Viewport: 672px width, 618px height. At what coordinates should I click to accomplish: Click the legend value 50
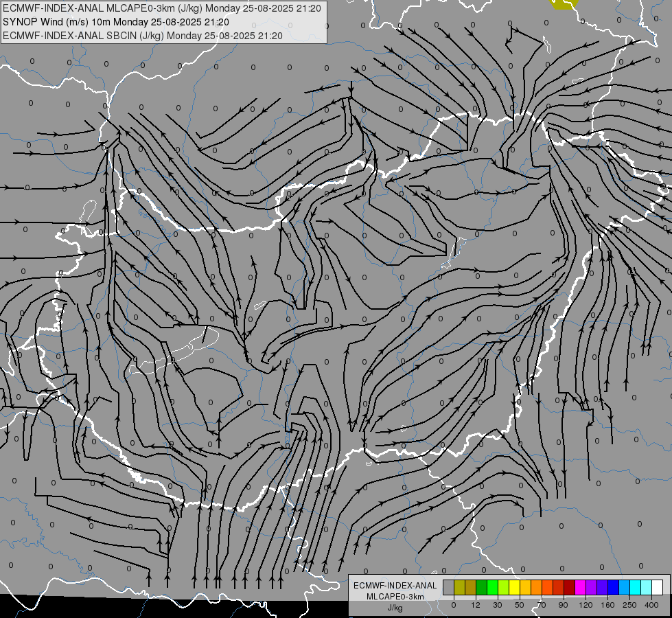point(520,605)
